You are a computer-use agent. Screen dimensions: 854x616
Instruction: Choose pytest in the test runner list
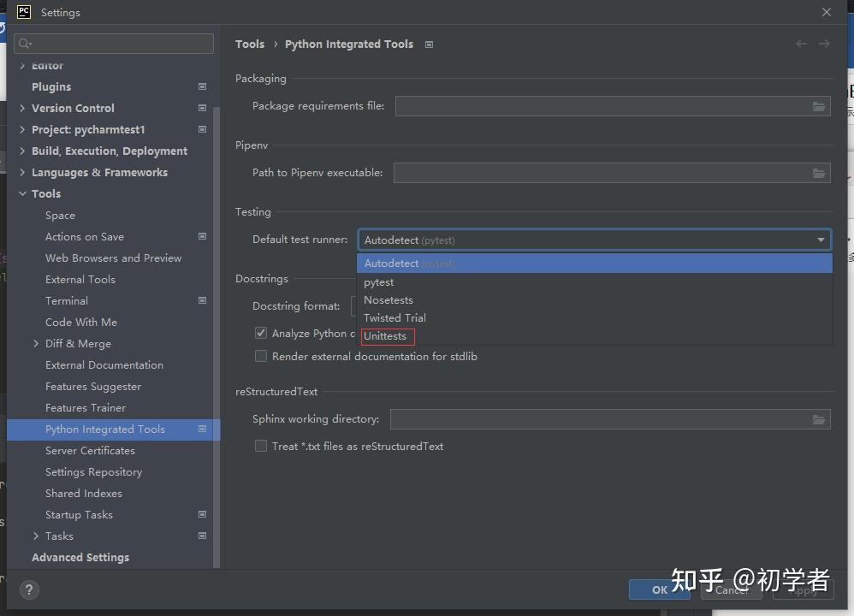[x=595, y=282]
